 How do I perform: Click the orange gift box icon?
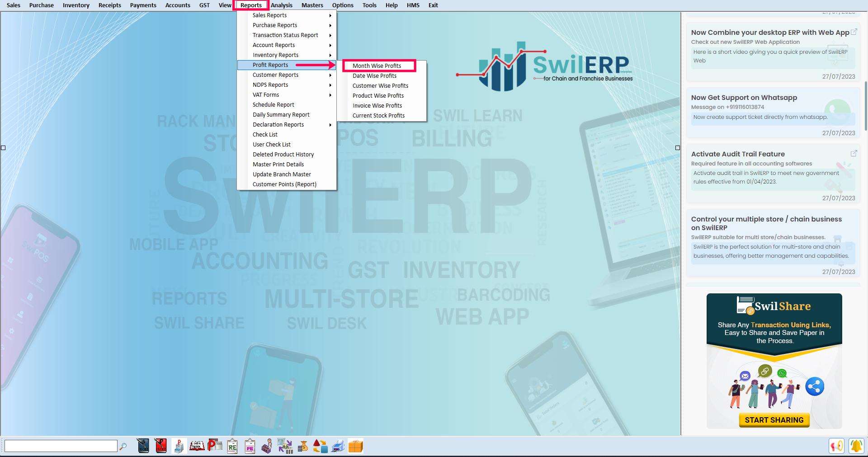click(x=356, y=446)
